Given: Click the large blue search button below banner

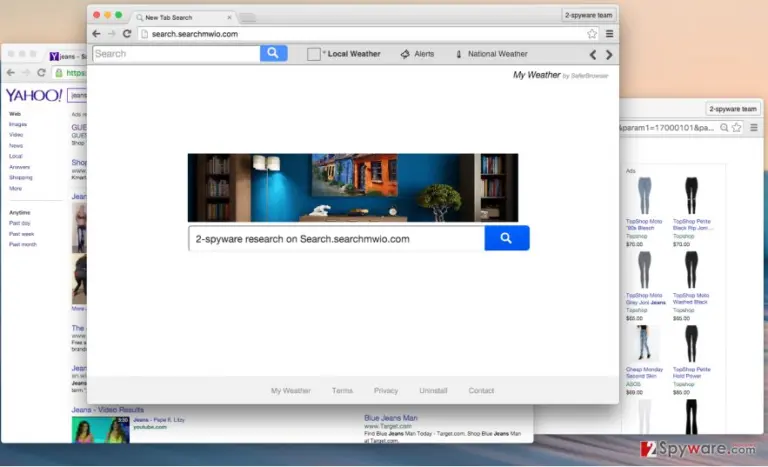Looking at the screenshot, I should coord(506,238).
